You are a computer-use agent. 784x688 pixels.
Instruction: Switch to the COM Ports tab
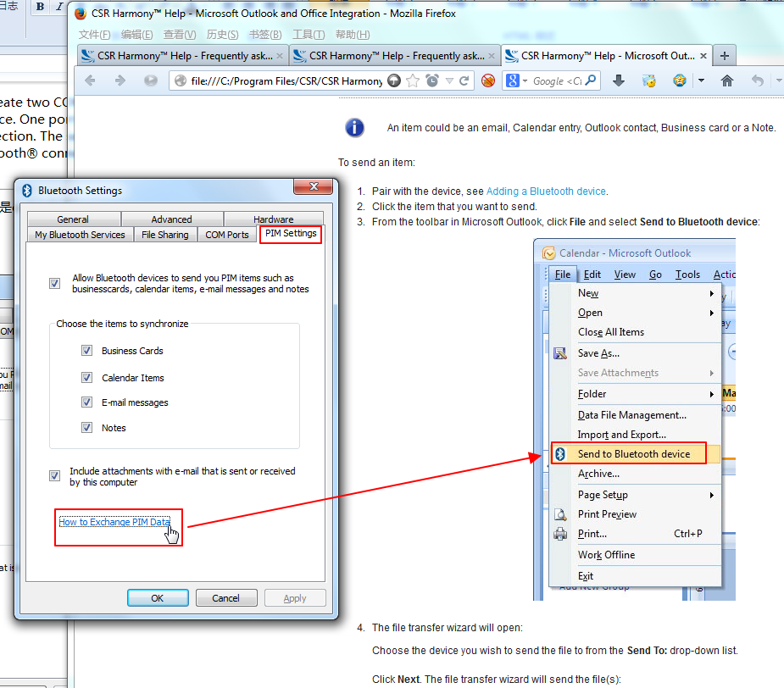click(227, 235)
